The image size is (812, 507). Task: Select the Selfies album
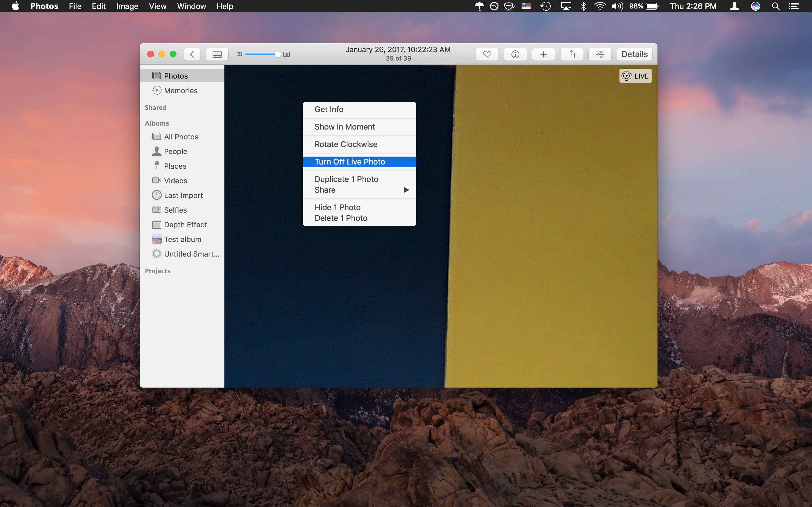[x=175, y=210]
